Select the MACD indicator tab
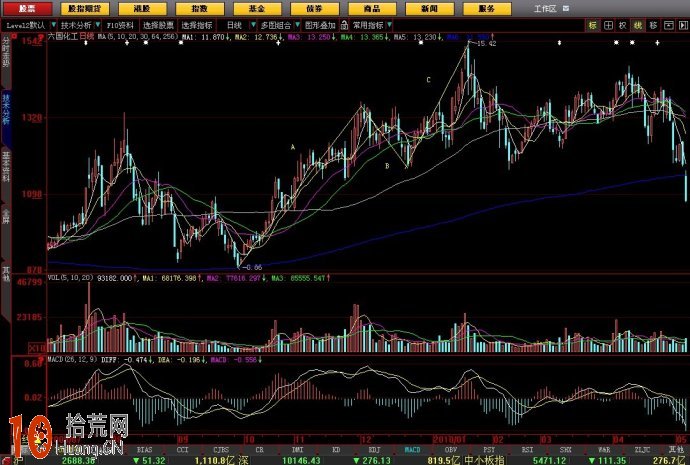The height and width of the screenshot is (465, 690). [x=410, y=438]
